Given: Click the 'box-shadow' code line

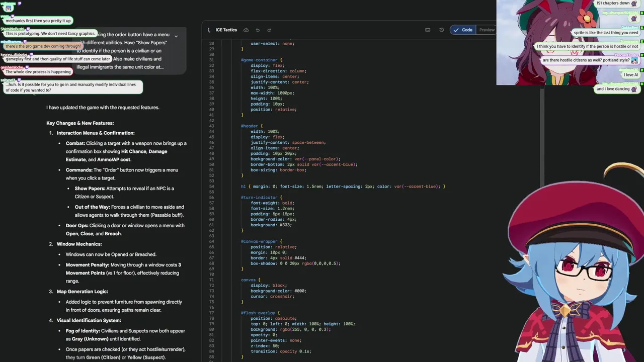Looking at the screenshot, I should [x=295, y=263].
